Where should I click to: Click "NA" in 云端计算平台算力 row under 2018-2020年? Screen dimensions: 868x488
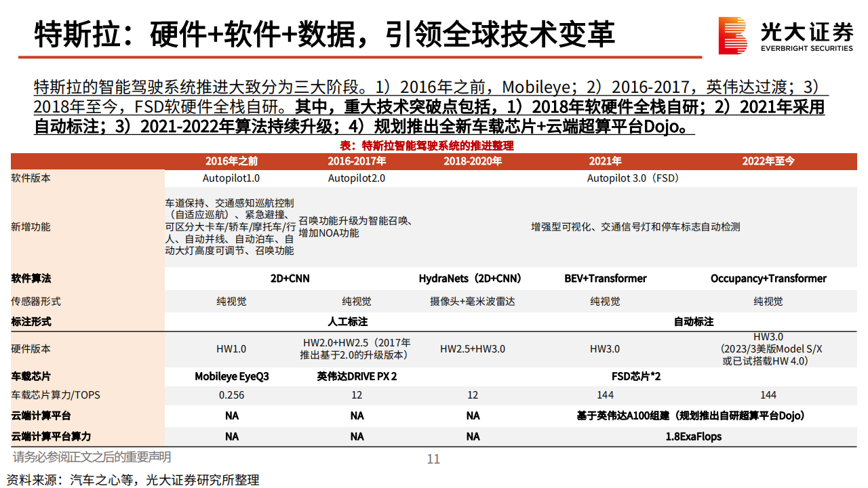(473, 437)
